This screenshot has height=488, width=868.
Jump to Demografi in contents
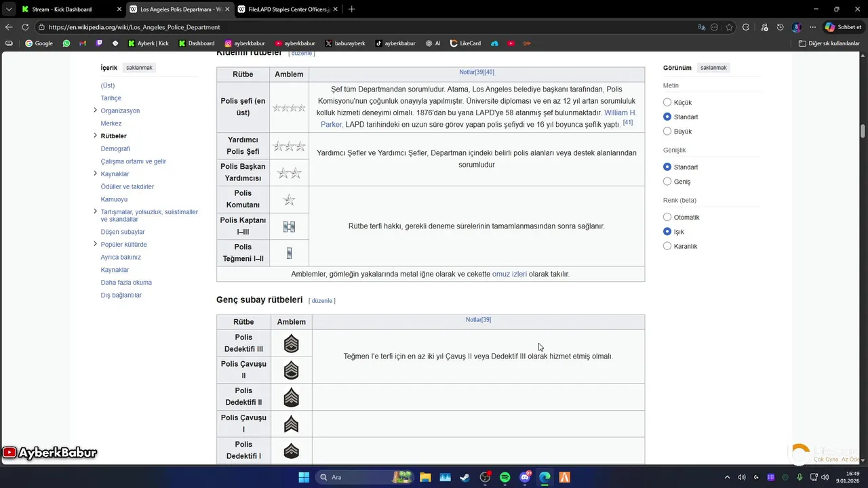coord(115,148)
